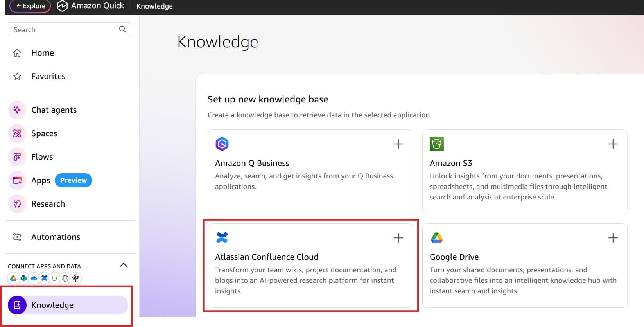Click the 'Set up new knowledge base' heading
This screenshot has height=327, width=644.
click(x=268, y=99)
